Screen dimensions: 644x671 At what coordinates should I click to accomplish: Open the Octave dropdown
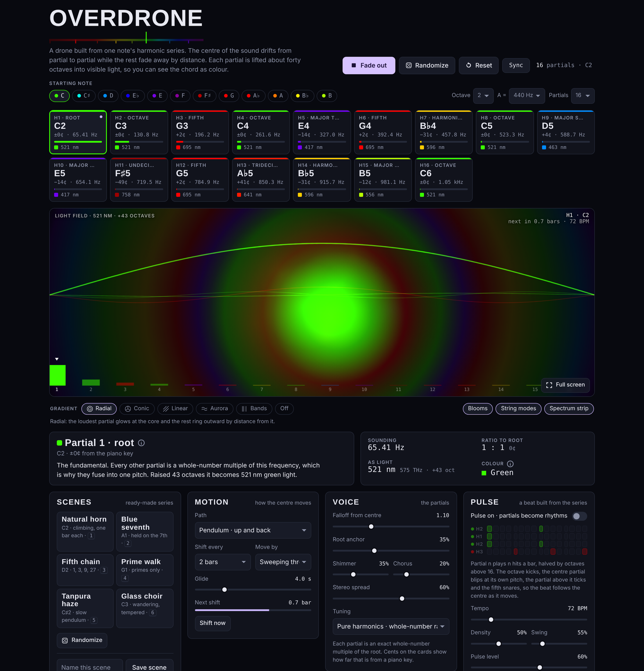coord(483,96)
